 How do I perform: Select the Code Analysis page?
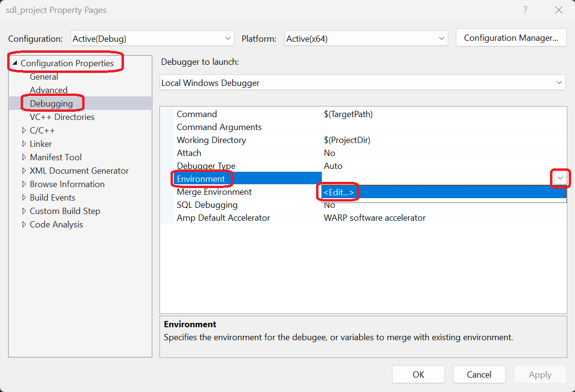click(56, 224)
